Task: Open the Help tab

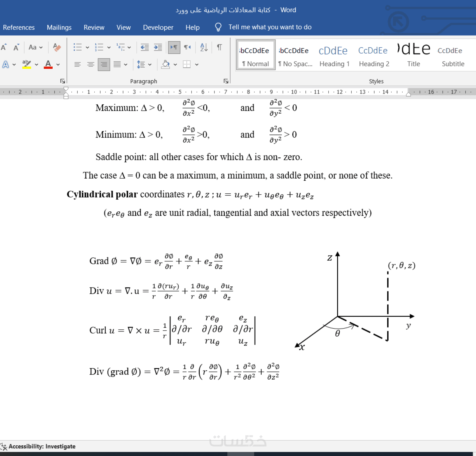Action: [x=193, y=27]
